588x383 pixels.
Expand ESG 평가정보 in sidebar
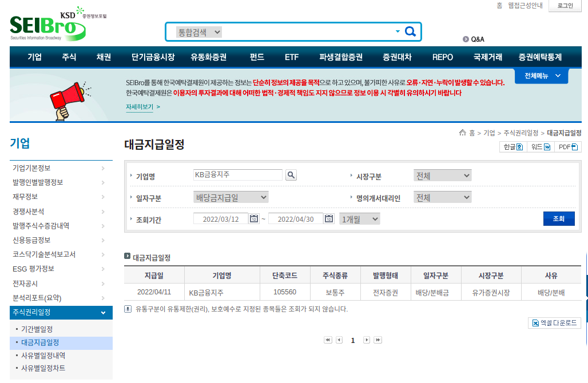pos(61,269)
